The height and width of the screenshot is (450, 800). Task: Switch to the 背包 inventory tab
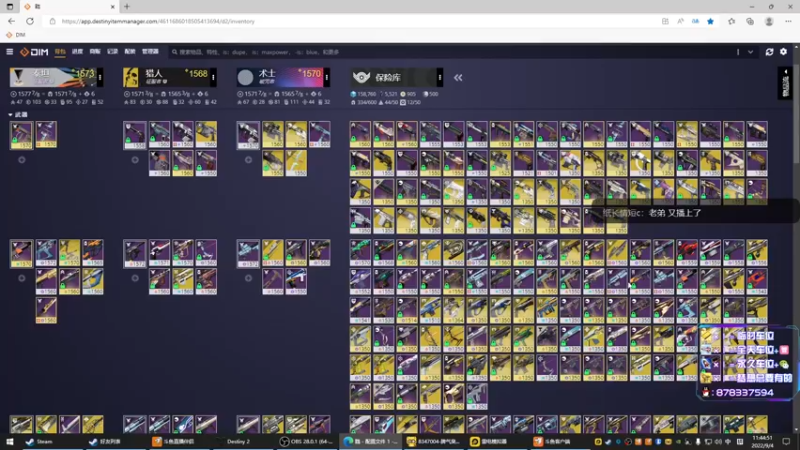point(60,52)
